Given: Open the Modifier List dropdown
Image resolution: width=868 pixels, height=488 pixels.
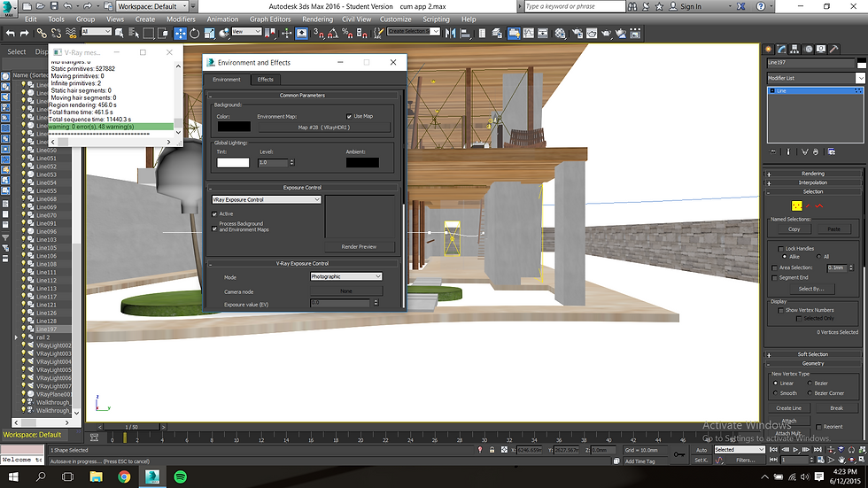Looking at the screenshot, I should [816, 78].
